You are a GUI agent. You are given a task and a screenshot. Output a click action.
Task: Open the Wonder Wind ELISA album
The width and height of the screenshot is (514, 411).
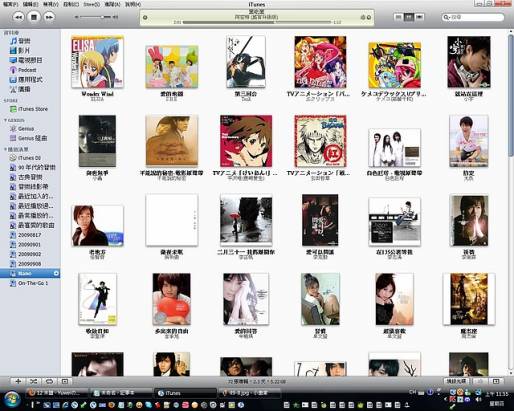pyautogui.click(x=97, y=62)
